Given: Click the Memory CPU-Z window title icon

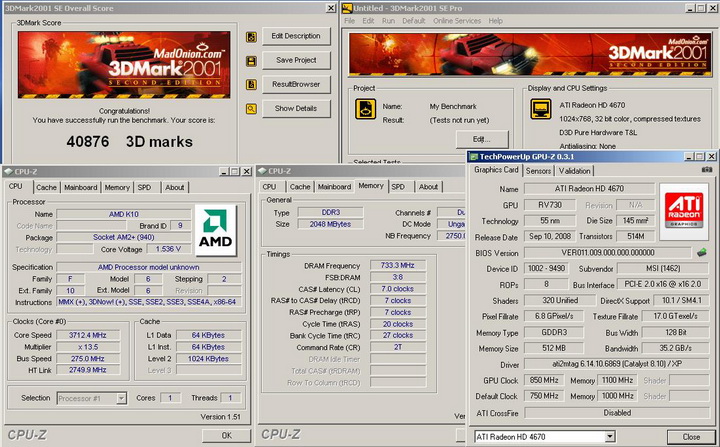Looking at the screenshot, I should click(x=262, y=171).
